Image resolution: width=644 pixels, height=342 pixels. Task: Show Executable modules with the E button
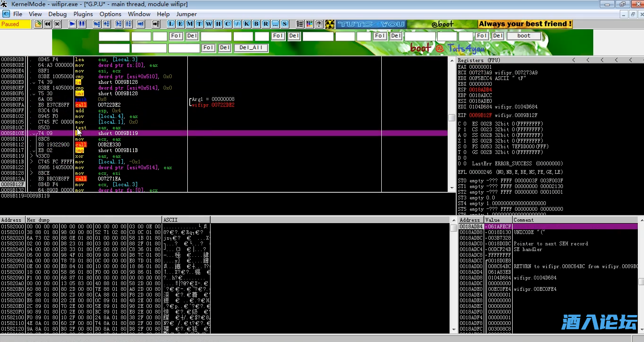coord(180,24)
